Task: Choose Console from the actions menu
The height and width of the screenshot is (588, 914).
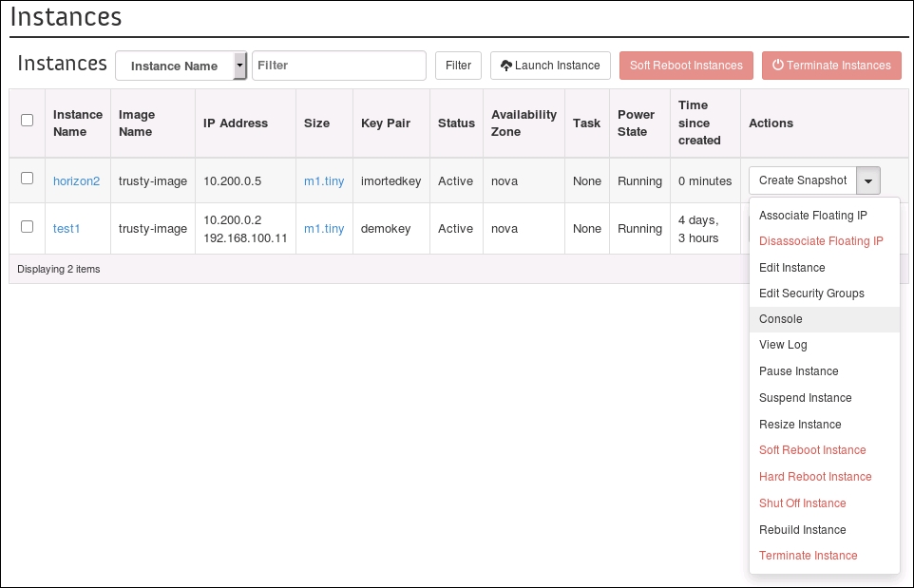Action: 781,319
